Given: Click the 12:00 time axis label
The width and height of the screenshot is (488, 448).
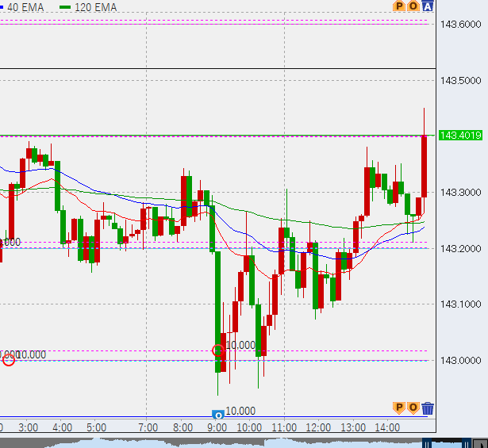Looking at the screenshot, I should pos(318,427).
